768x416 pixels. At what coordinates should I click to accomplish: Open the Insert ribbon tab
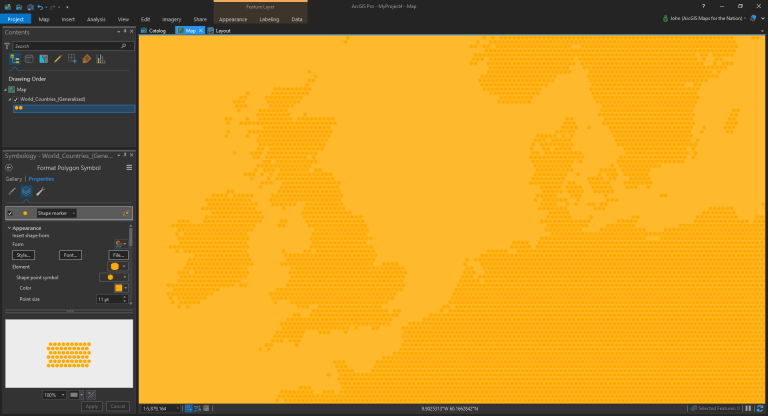point(68,19)
